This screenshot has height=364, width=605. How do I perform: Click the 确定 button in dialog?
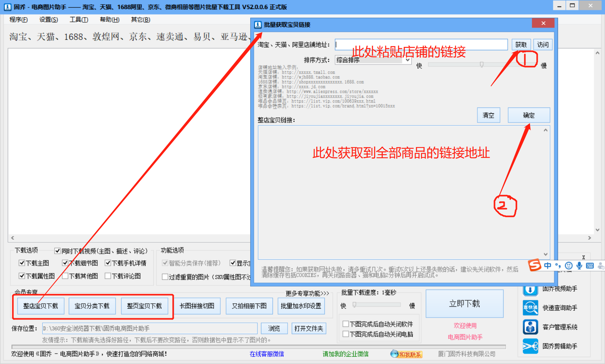click(529, 115)
